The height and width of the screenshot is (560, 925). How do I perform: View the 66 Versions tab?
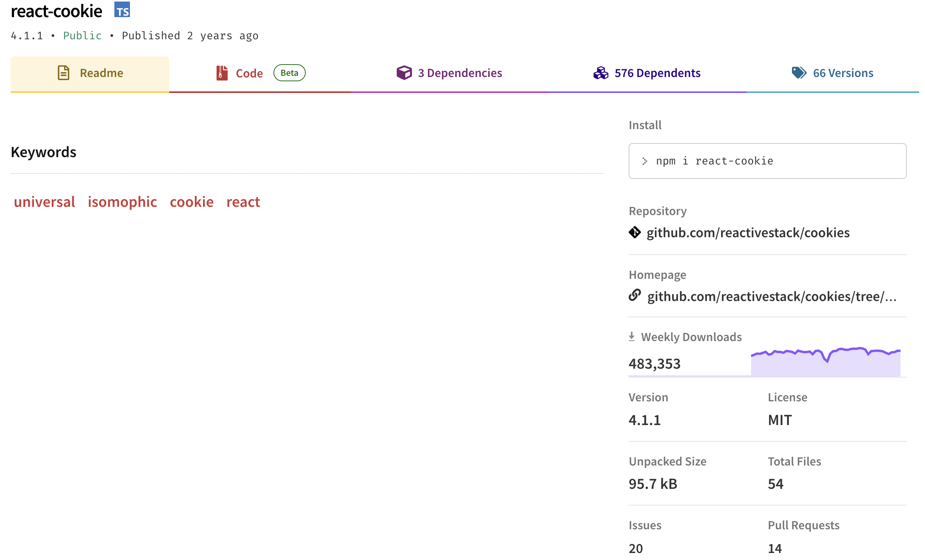click(x=843, y=73)
